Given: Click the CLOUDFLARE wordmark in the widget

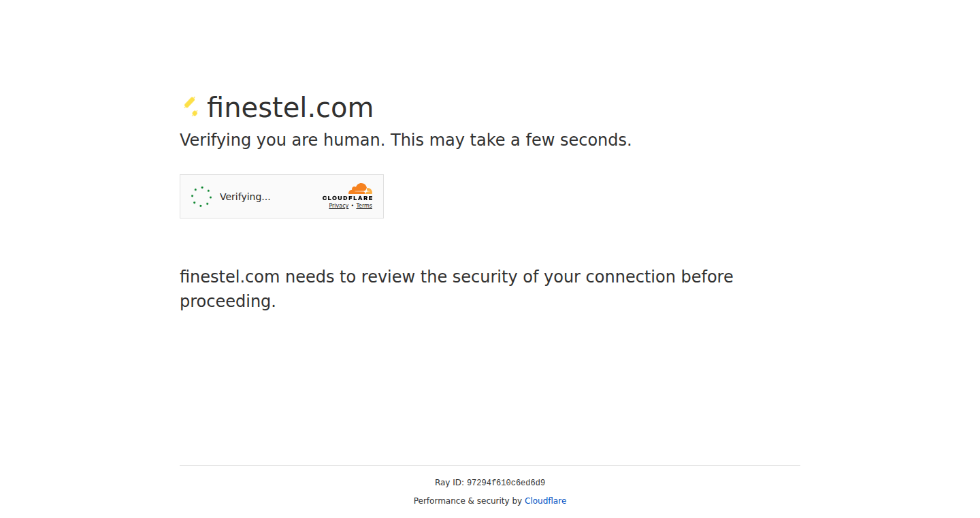Looking at the screenshot, I should point(348,198).
